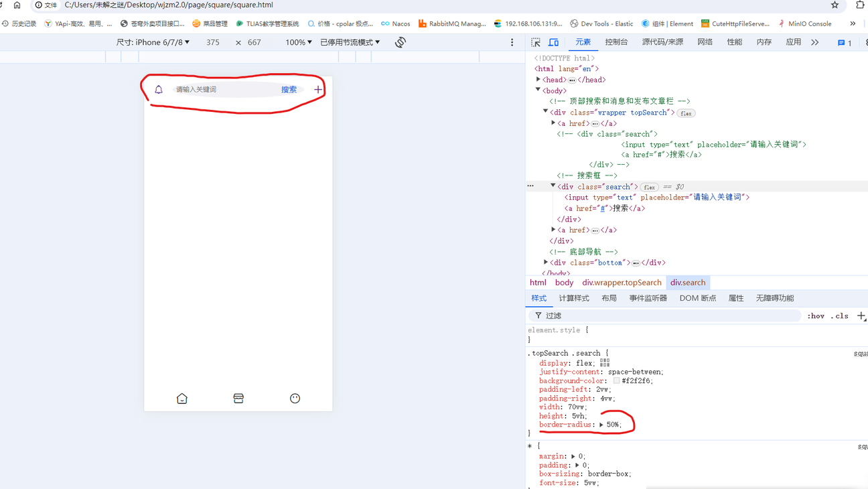Open the home icon in bottom navigation
This screenshot has height=489, width=868.
182,399
